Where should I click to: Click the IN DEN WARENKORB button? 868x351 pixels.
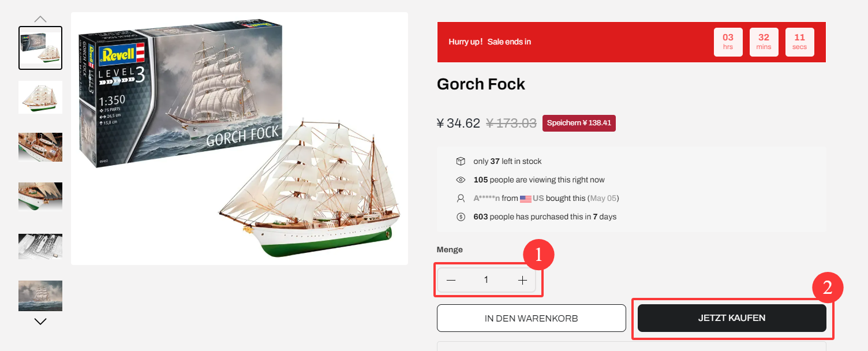pyautogui.click(x=531, y=318)
